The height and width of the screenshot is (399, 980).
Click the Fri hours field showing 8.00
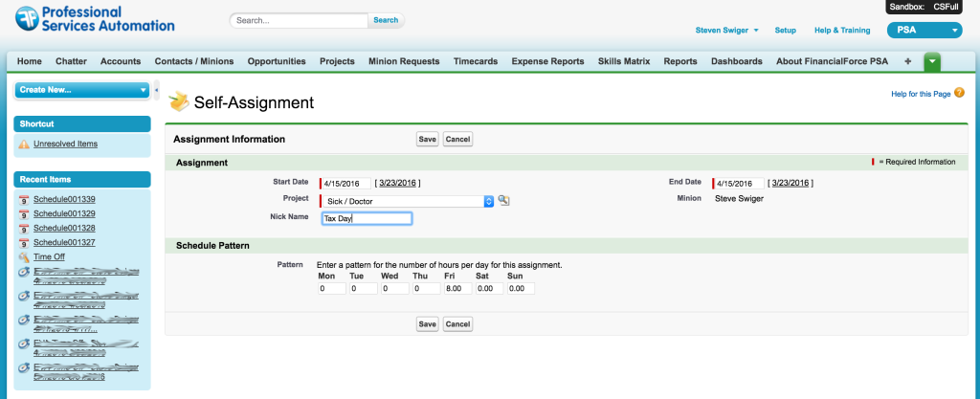[x=458, y=288]
